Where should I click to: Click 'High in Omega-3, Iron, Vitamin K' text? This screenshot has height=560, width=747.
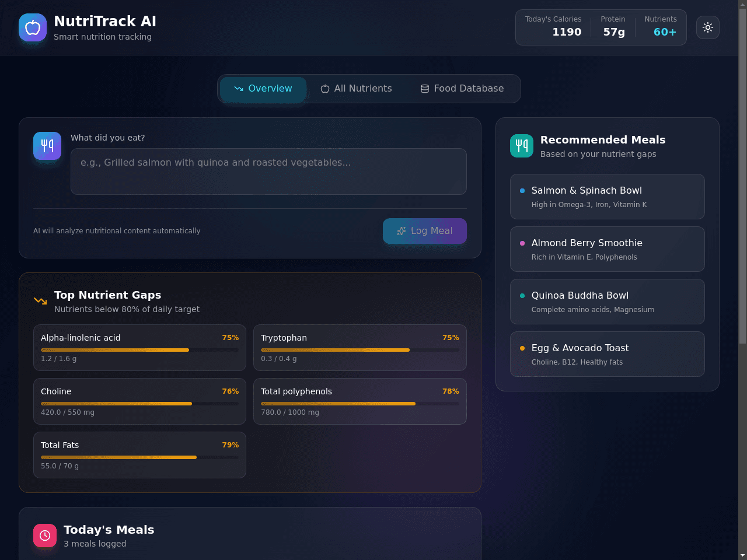(589, 205)
